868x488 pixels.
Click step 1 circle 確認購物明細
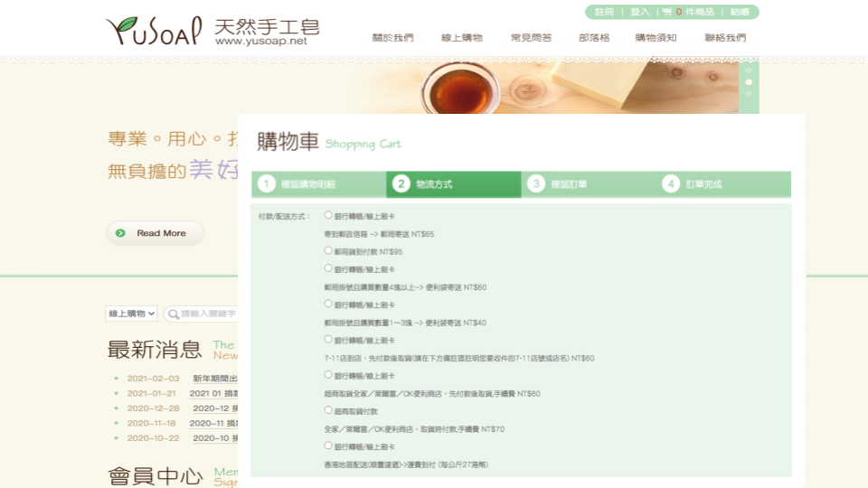pyautogui.click(x=266, y=184)
